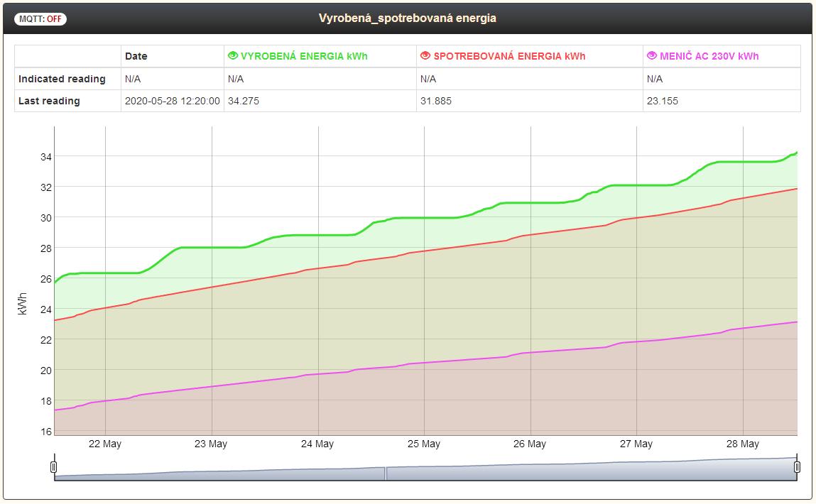Viewport: 816px width, 504px height.
Task: Click the 23 May x-axis label
Action: 211,444
